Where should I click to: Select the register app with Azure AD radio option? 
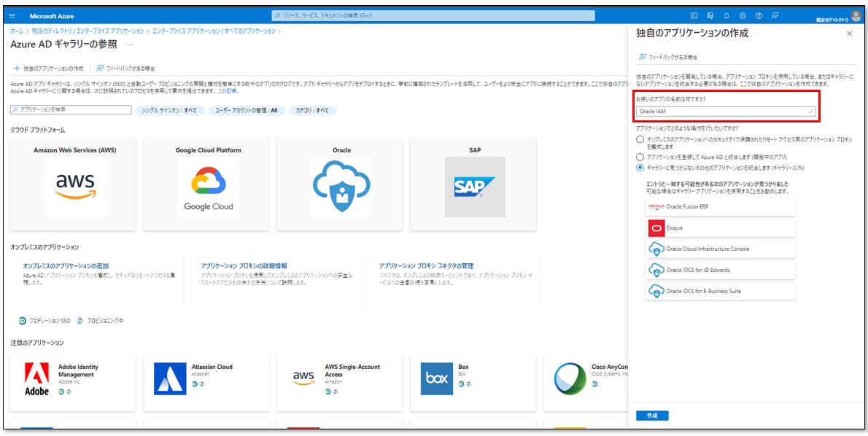point(640,157)
